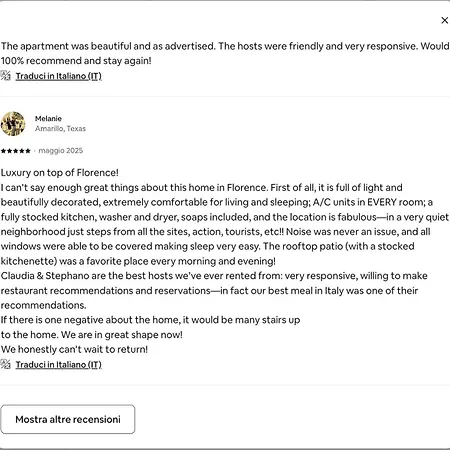Click the middle star of the rating

point(16,151)
